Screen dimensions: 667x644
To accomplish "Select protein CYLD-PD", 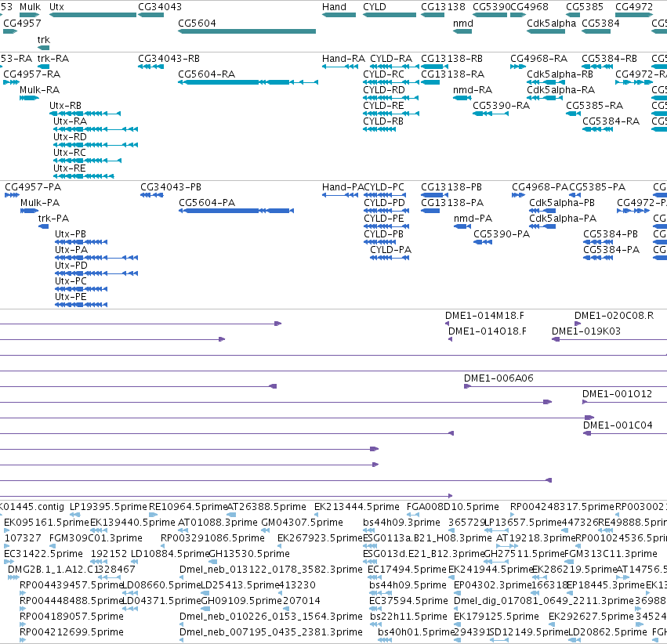I will [386, 211].
